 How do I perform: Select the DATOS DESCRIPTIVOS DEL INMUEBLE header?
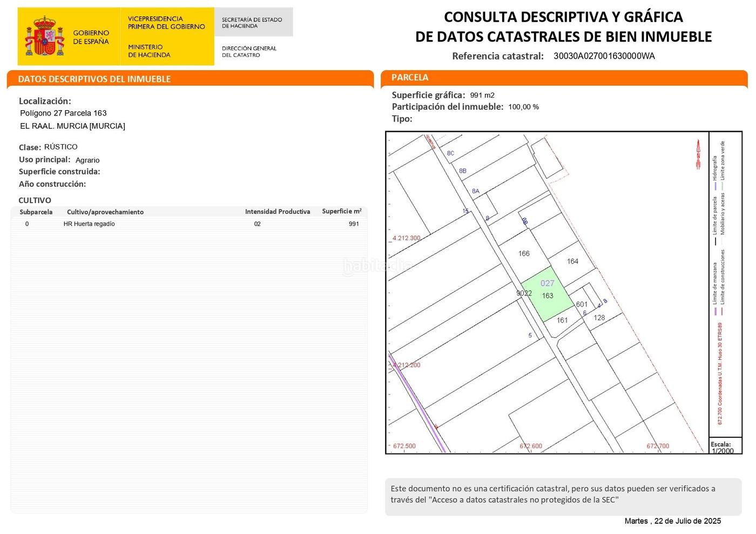click(x=94, y=79)
